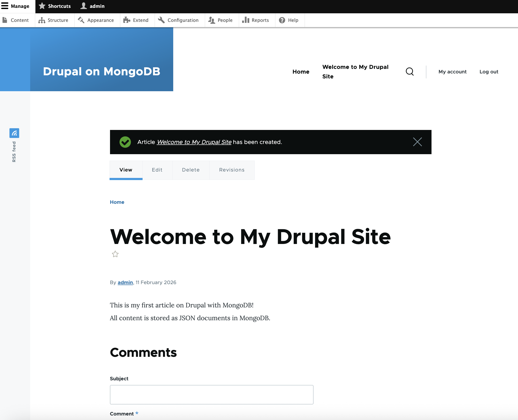Click the Home breadcrumb link

117,202
